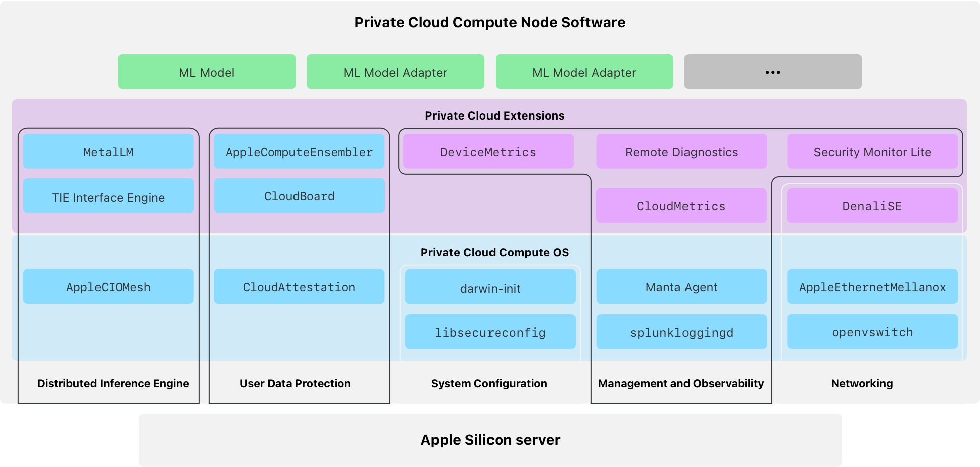Click the AppleComputeEnsembler block

tap(299, 152)
